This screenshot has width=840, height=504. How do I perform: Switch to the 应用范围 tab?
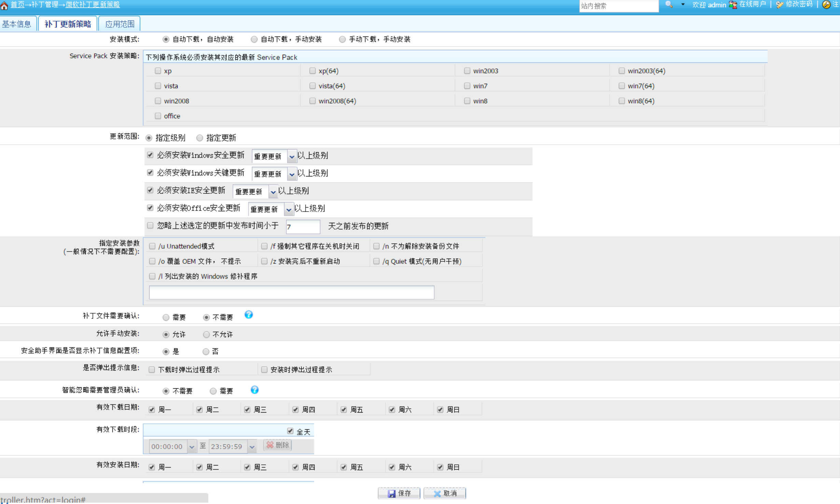coord(120,24)
